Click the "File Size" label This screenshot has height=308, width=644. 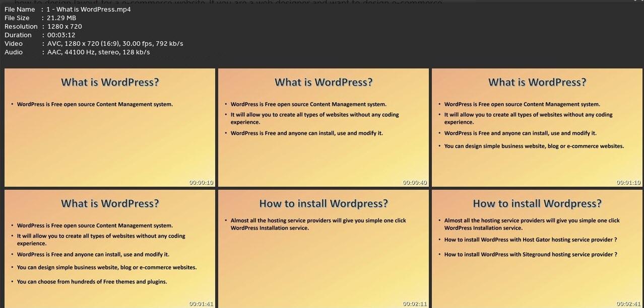(17, 18)
